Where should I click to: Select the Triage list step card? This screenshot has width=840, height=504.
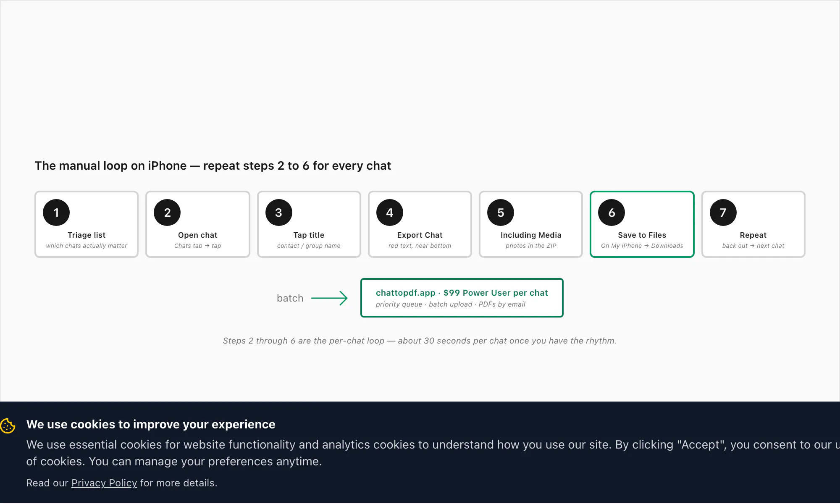[x=87, y=224]
